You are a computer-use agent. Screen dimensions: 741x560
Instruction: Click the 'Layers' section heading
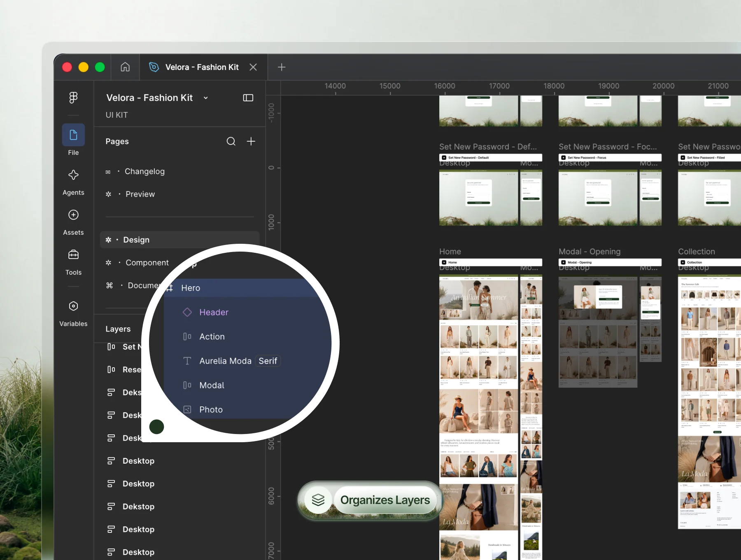tap(118, 329)
